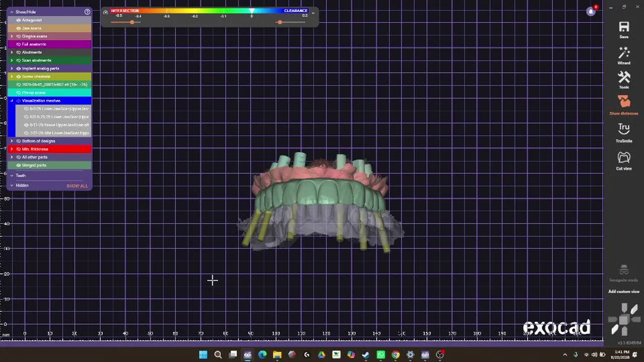Image resolution: width=644 pixels, height=362 pixels.
Task: Open Task View in the taskbar
Action: [233, 355]
